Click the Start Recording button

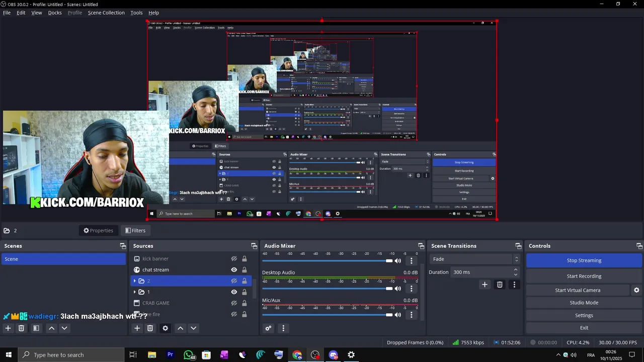click(584, 276)
